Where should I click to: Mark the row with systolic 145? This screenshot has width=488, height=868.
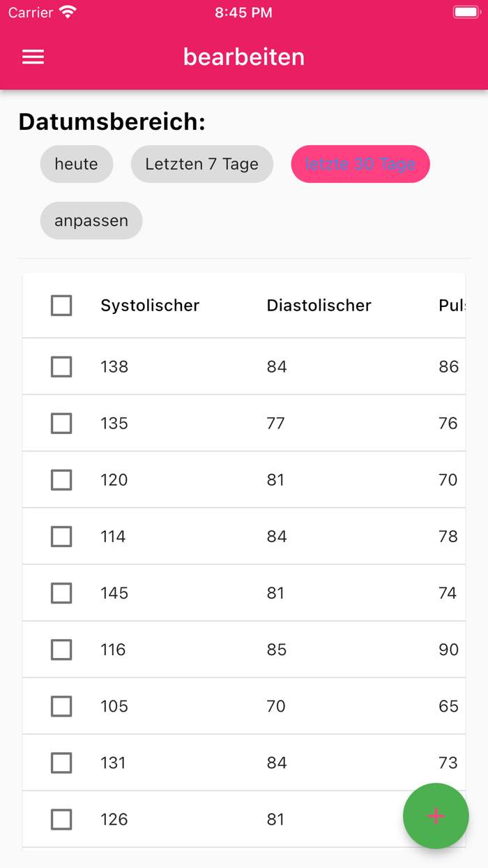pos(61,593)
